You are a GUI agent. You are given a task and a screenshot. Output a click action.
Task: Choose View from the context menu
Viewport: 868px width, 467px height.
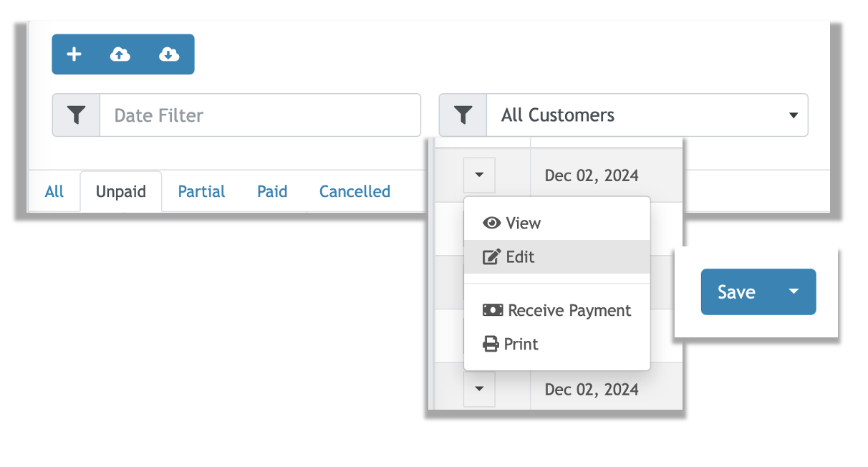pos(524,223)
